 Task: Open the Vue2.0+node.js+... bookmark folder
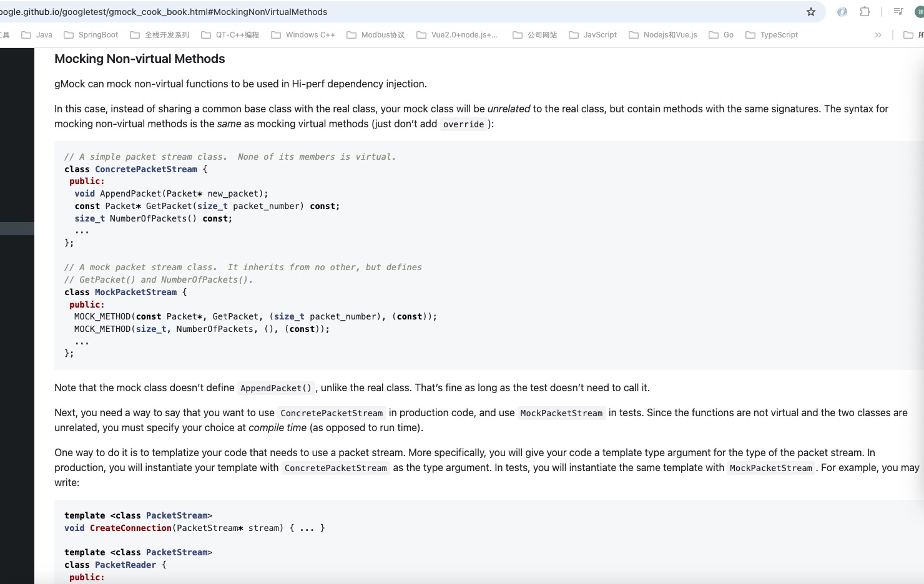457,35
